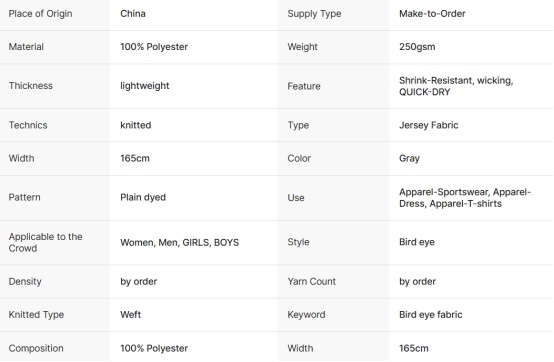Select the Gray color value
This screenshot has height=362, width=554.
409,158
